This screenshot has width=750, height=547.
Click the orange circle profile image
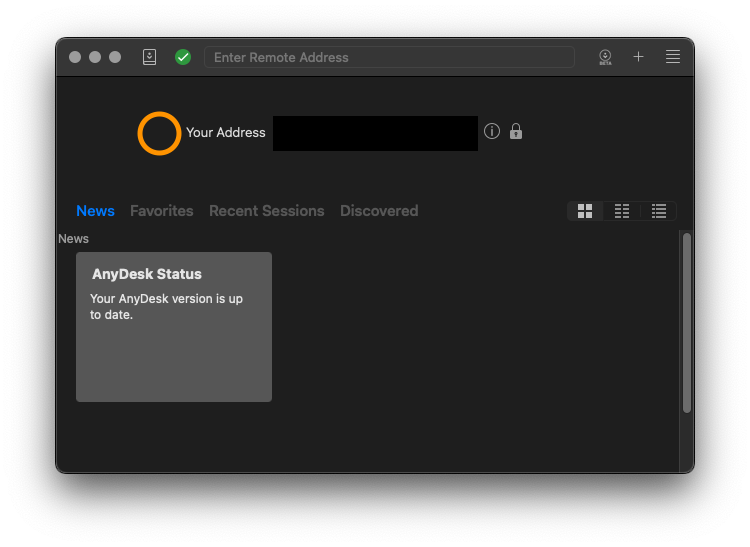pyautogui.click(x=159, y=133)
